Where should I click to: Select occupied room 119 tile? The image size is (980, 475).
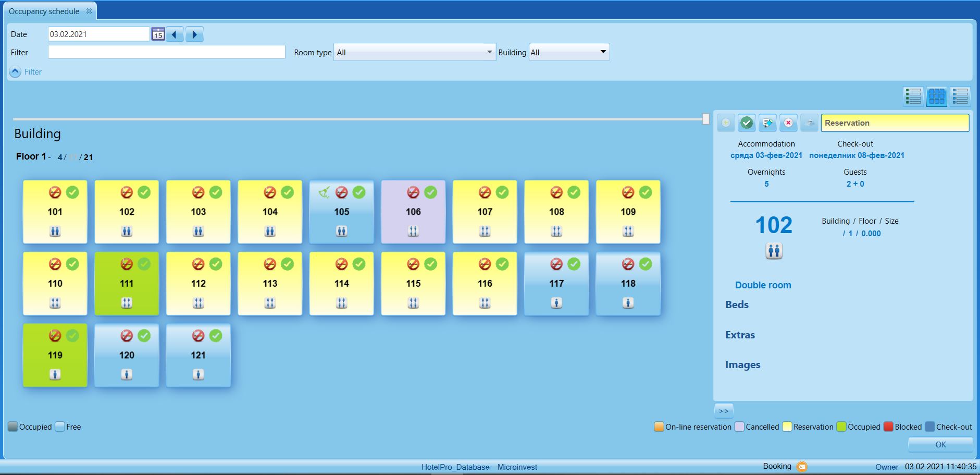(55, 355)
